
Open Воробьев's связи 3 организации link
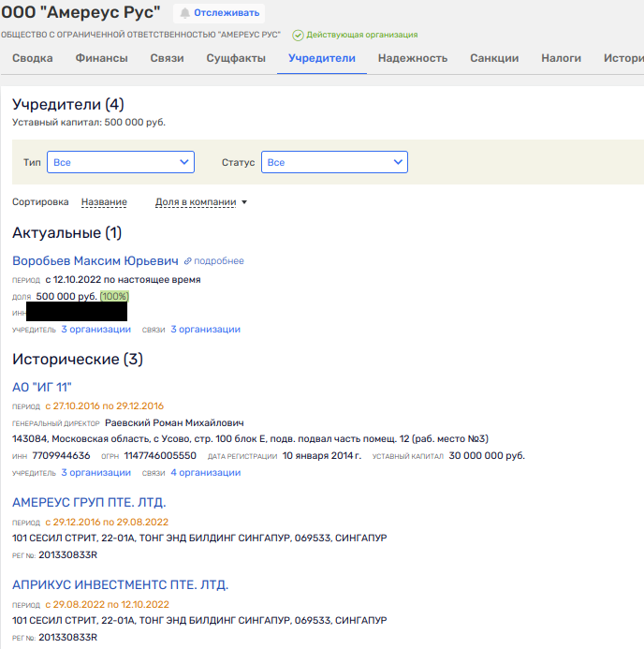pos(206,329)
